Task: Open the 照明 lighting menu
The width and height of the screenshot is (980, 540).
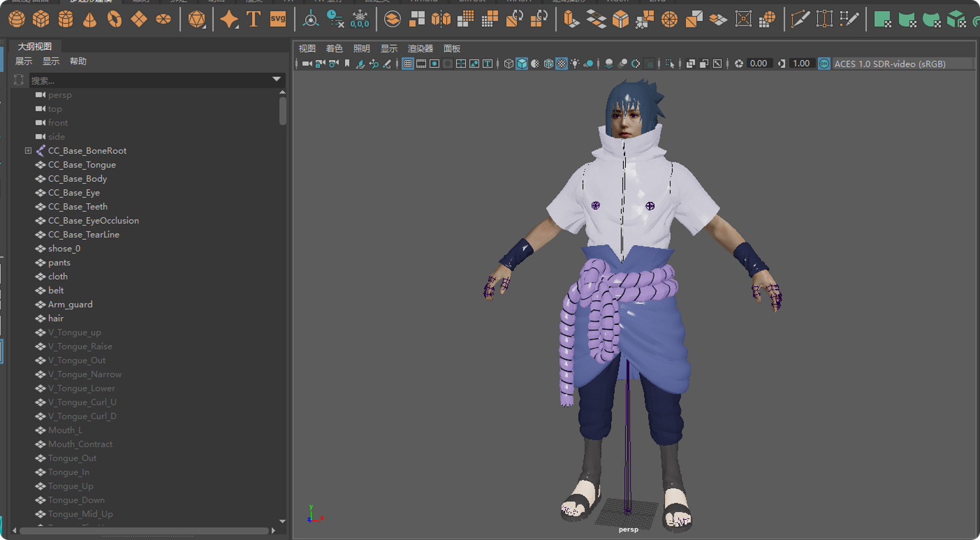Action: (362, 48)
